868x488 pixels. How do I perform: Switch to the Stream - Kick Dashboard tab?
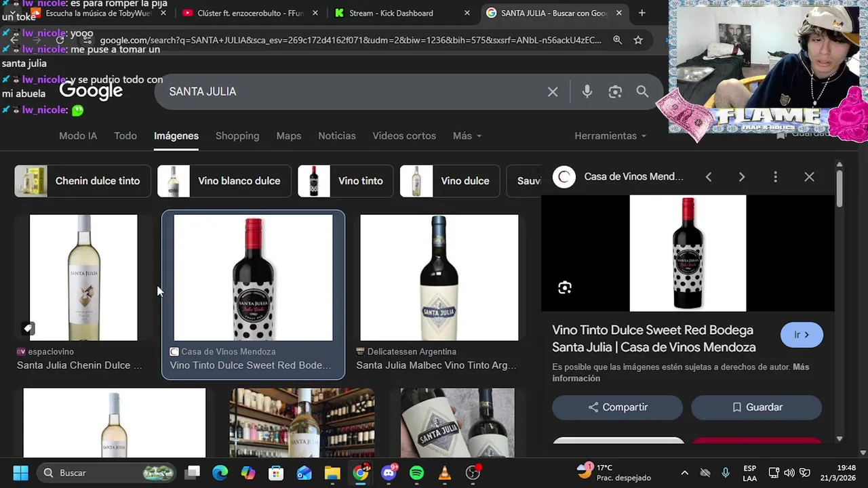tap(402, 13)
